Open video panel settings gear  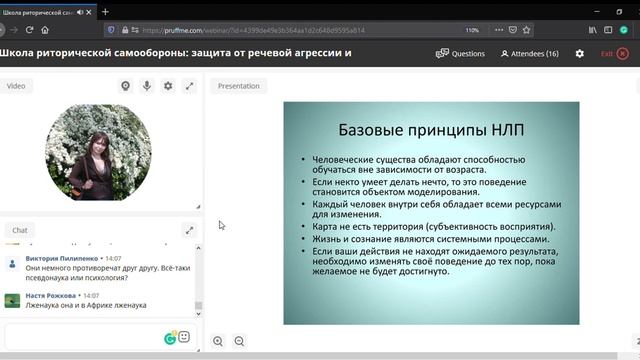pos(168,86)
